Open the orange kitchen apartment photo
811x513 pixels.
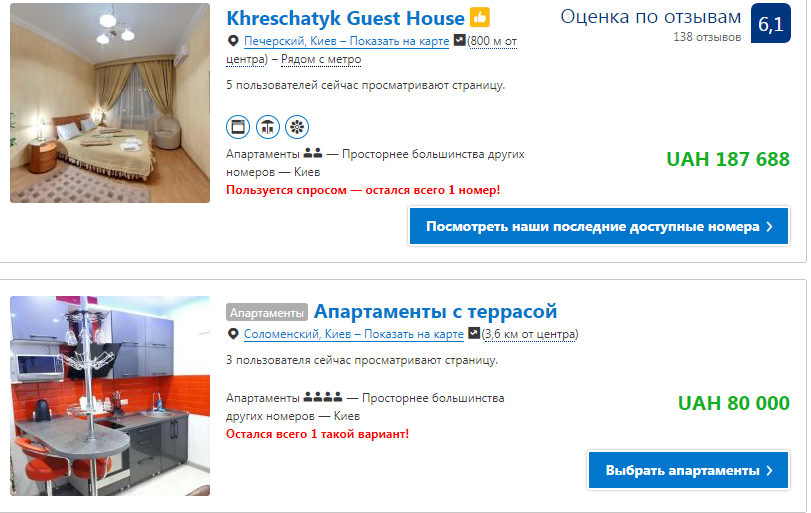pyautogui.click(x=110, y=396)
